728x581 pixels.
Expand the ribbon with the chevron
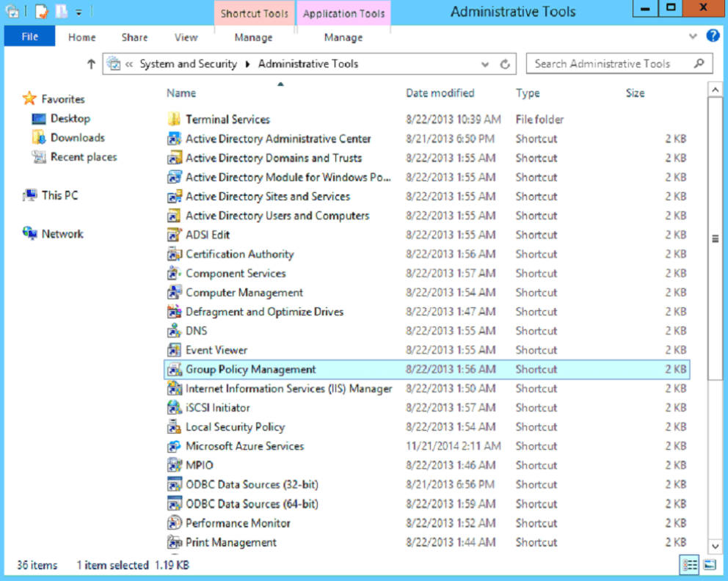[694, 37]
